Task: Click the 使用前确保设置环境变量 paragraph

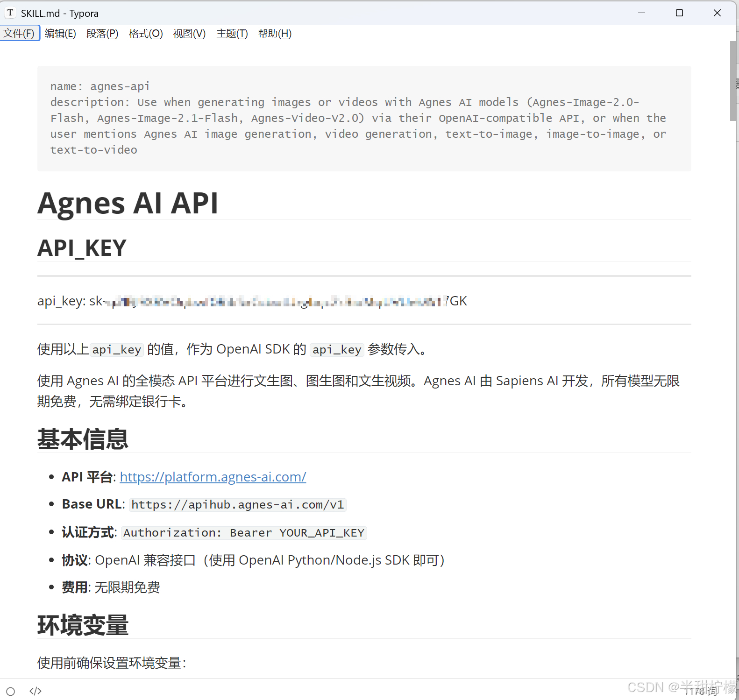Action: pyautogui.click(x=112, y=663)
